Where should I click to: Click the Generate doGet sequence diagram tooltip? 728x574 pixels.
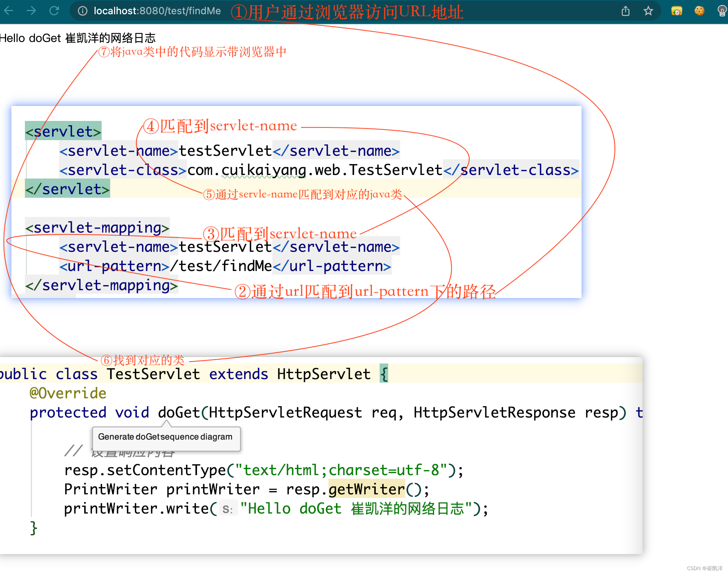tap(165, 437)
